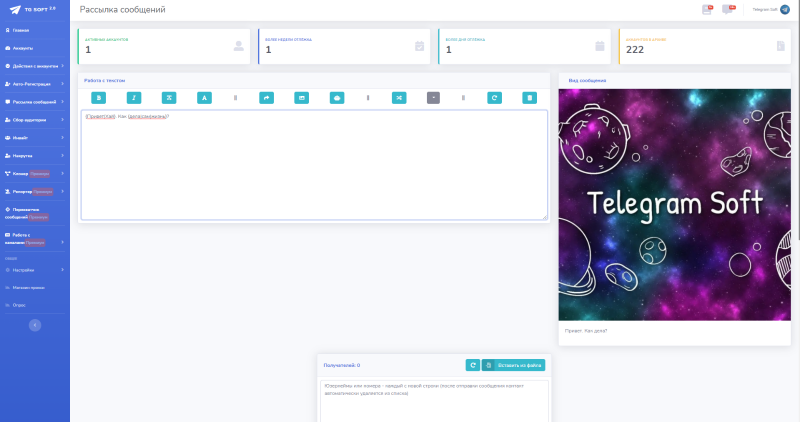Open the chat messages icon in header
Image resolution: width=800 pixels, height=422 pixels.
point(728,9)
